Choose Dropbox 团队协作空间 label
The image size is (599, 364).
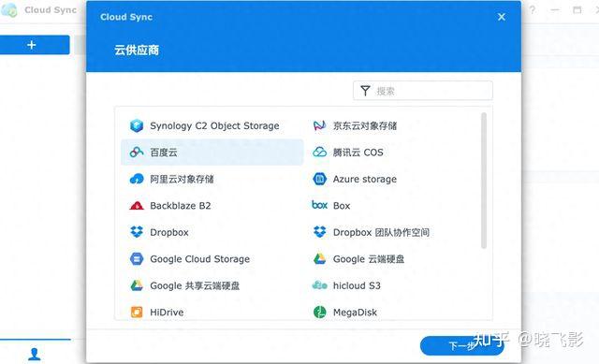pyautogui.click(x=381, y=232)
